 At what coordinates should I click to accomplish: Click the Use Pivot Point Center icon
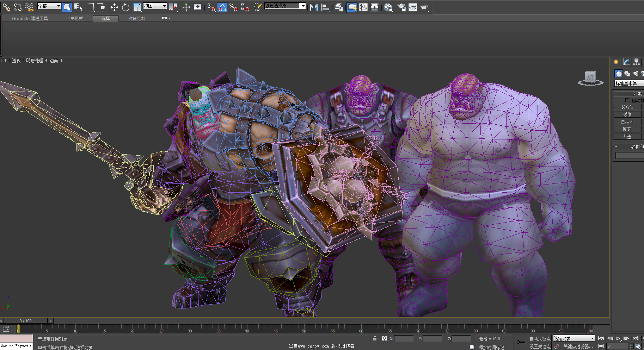pyautogui.click(x=173, y=7)
